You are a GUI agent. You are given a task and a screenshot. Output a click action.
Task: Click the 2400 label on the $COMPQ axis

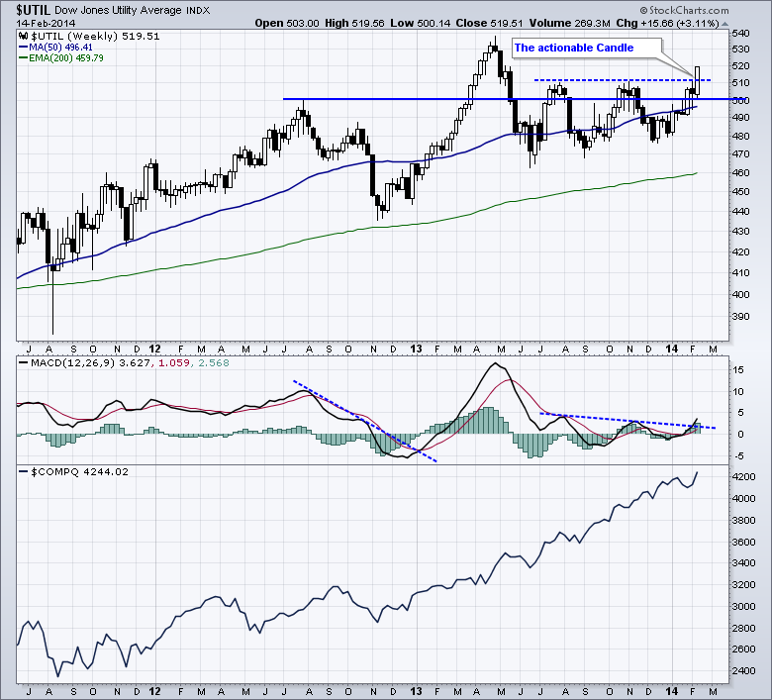pyautogui.click(x=744, y=671)
